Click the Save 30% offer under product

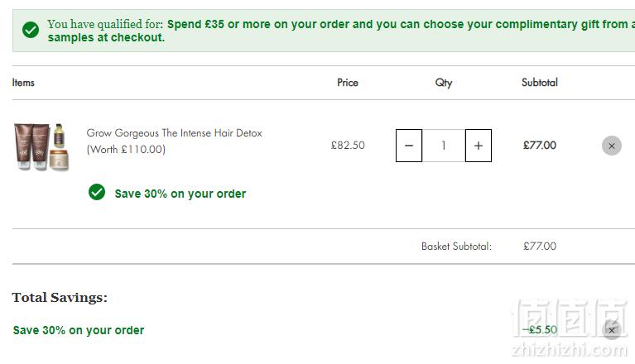click(180, 194)
